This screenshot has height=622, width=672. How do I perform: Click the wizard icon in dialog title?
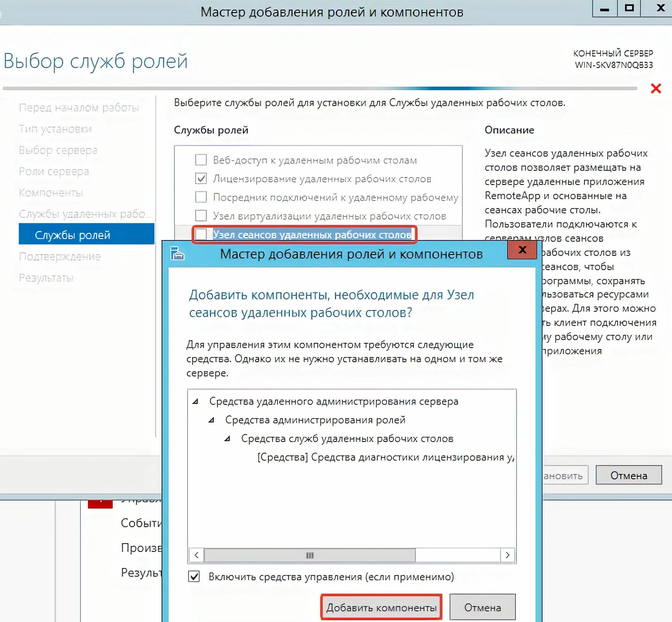pyautogui.click(x=177, y=253)
